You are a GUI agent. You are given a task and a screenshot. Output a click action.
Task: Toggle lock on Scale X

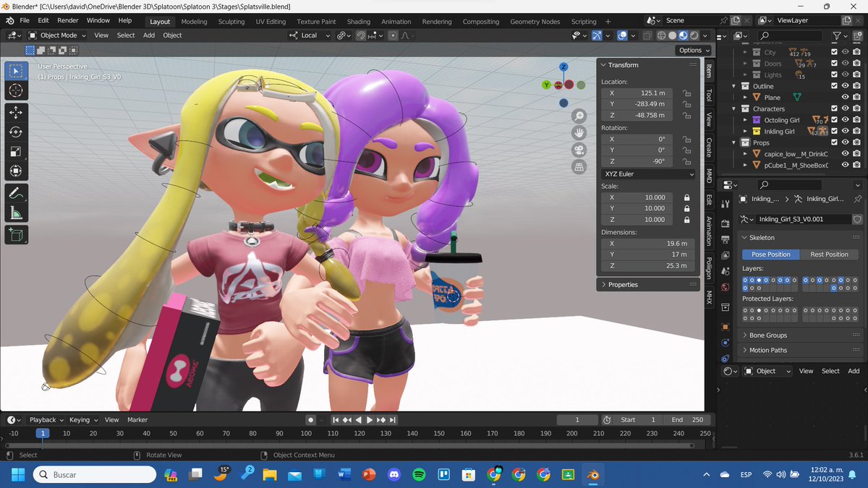click(686, 197)
